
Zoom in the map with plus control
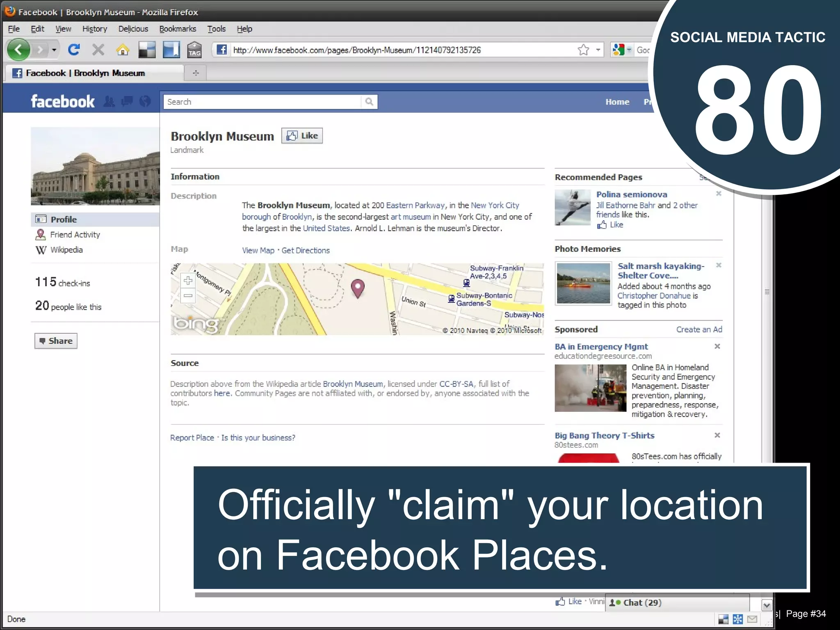pos(188,281)
